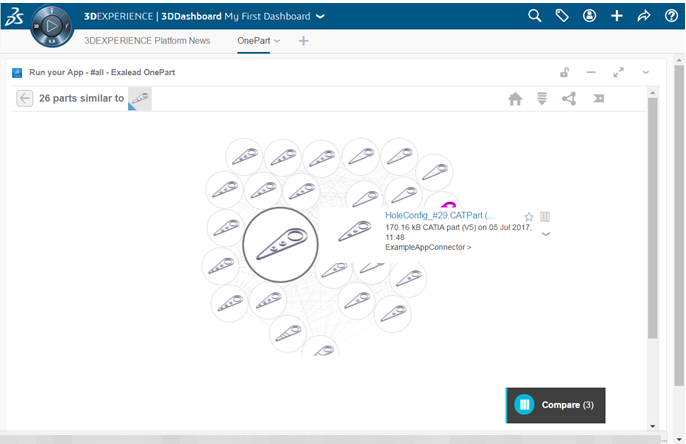686x444 pixels.
Task: Open the widget options chevron menu
Action: tap(646, 73)
